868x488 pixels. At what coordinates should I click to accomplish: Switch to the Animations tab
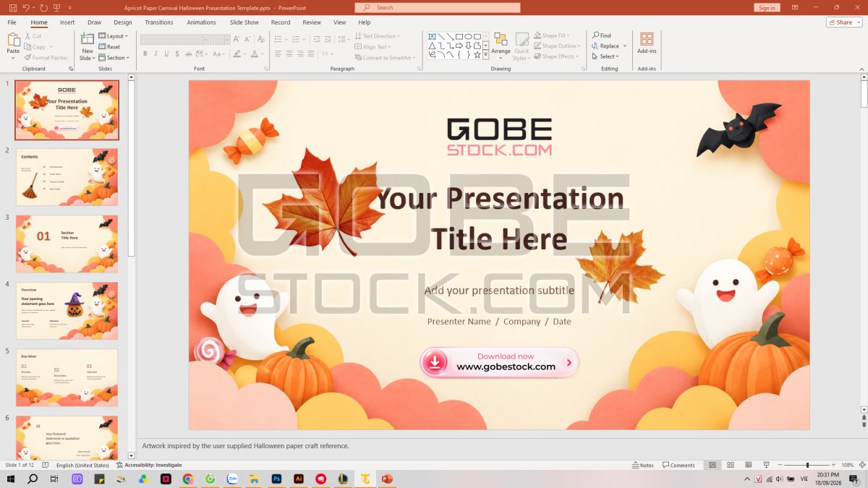(201, 22)
